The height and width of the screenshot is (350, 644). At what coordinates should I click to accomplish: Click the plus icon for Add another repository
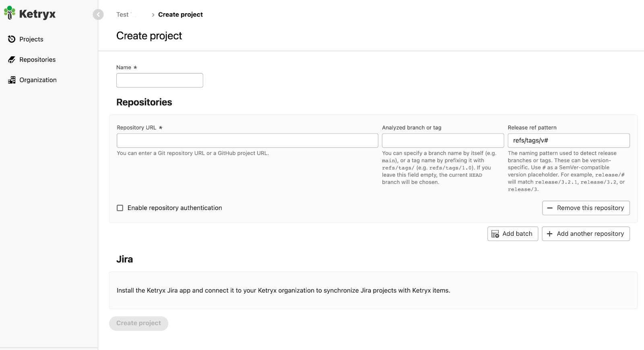click(550, 234)
